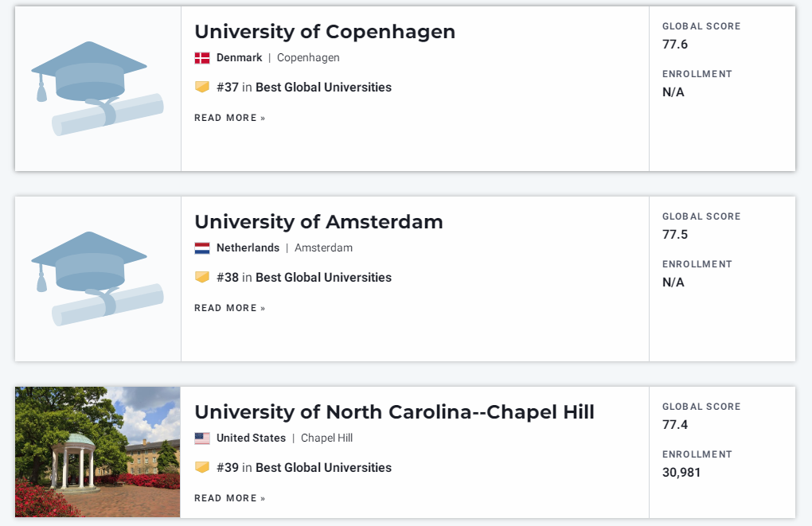
Task: Open the UNC Chapel Hill campus photo
Action: 97,452
